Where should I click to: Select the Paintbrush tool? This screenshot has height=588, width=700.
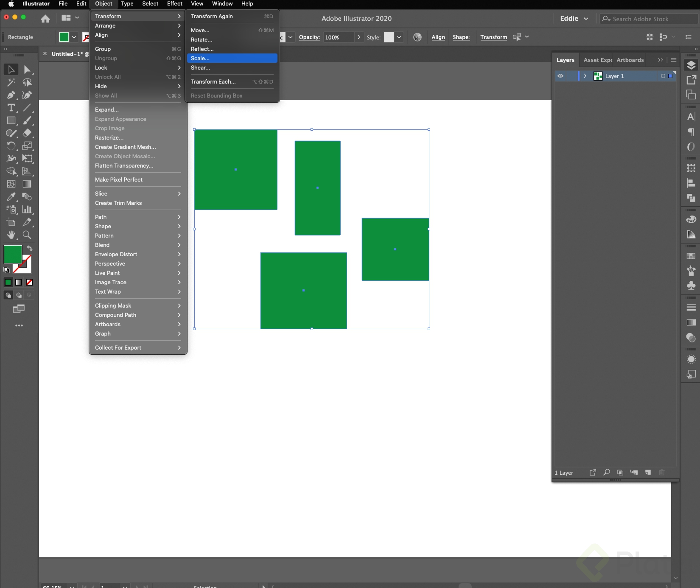27,120
